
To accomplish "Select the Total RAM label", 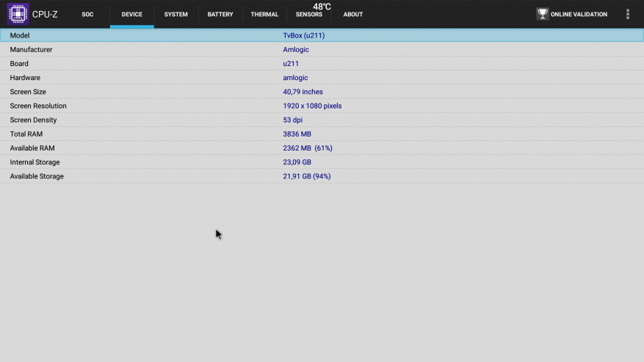I will [x=26, y=134].
